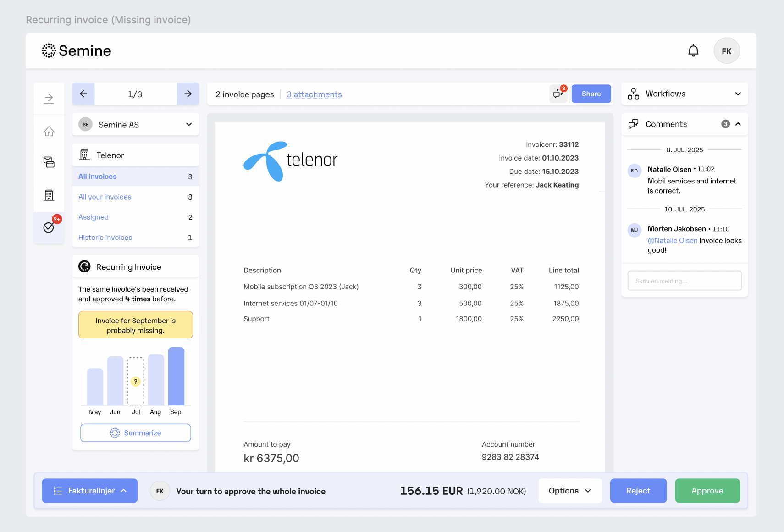Screen dimensions: 784x532
Task: Select Historic invoices filter
Action: point(136,237)
